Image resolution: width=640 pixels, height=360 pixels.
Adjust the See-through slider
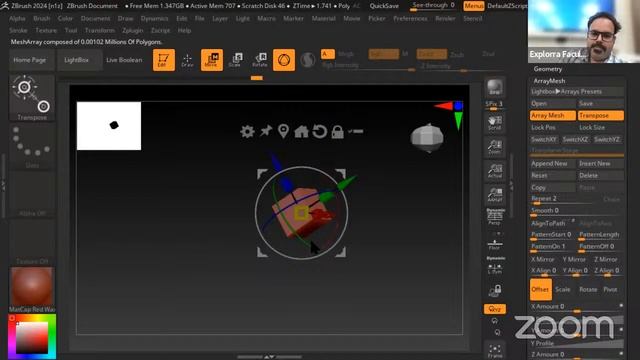coord(433,6)
